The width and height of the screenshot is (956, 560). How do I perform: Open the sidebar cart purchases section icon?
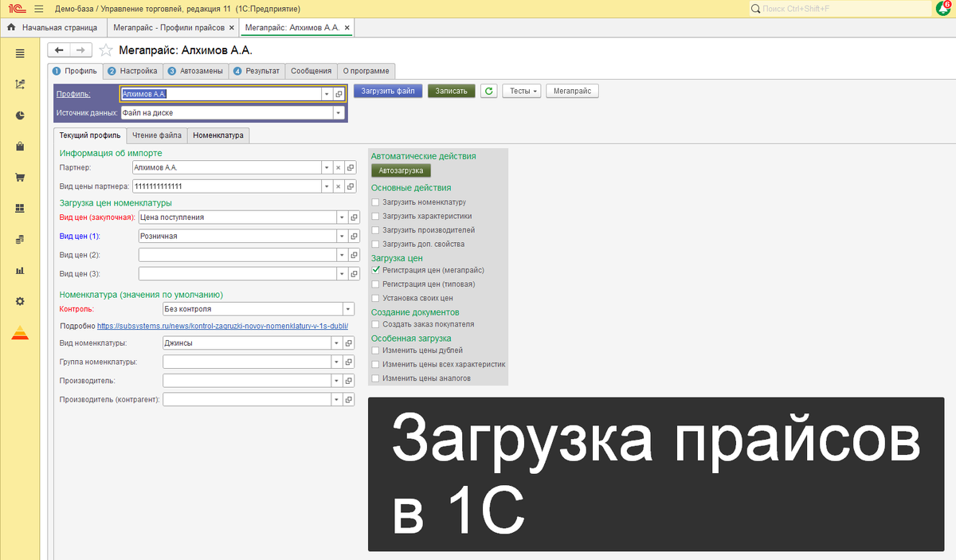(x=20, y=177)
